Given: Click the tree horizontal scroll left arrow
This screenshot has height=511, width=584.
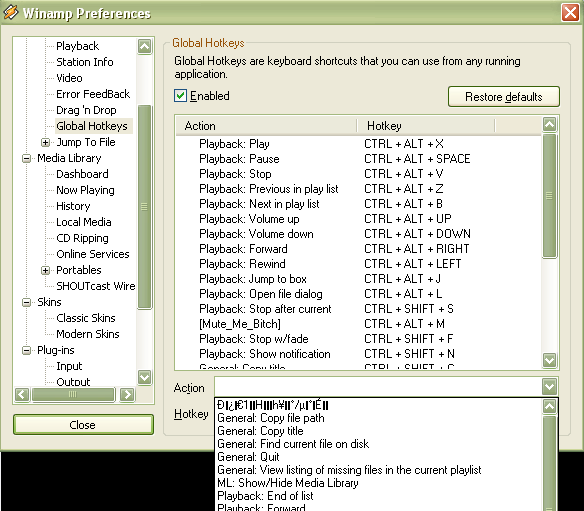Looking at the screenshot, I should [22, 394].
